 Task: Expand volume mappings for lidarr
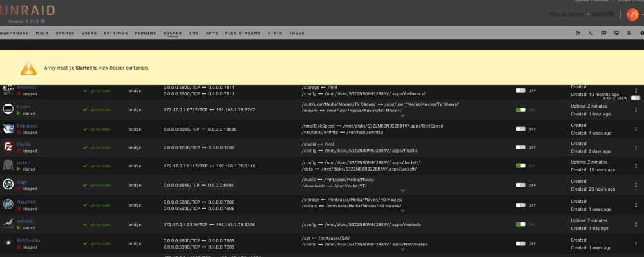tap(402, 191)
